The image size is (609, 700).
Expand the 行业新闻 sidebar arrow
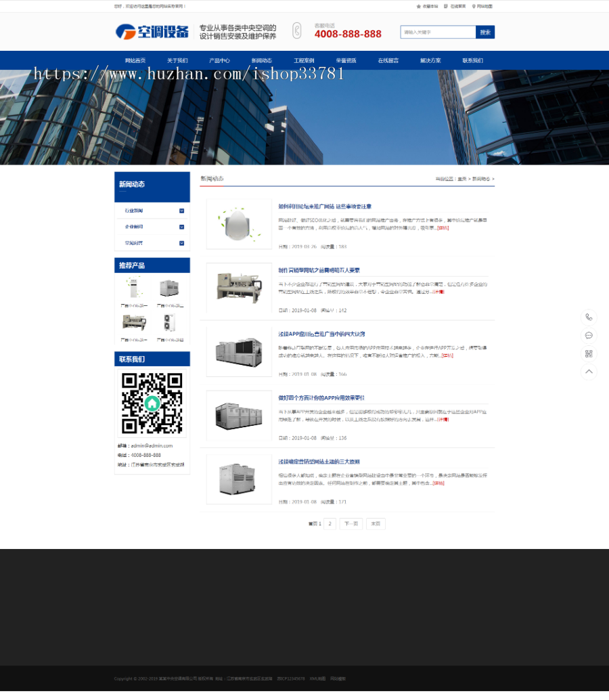[181, 211]
